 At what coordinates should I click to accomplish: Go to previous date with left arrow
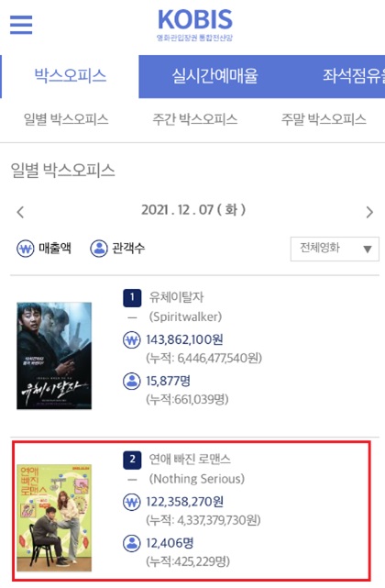coord(20,212)
